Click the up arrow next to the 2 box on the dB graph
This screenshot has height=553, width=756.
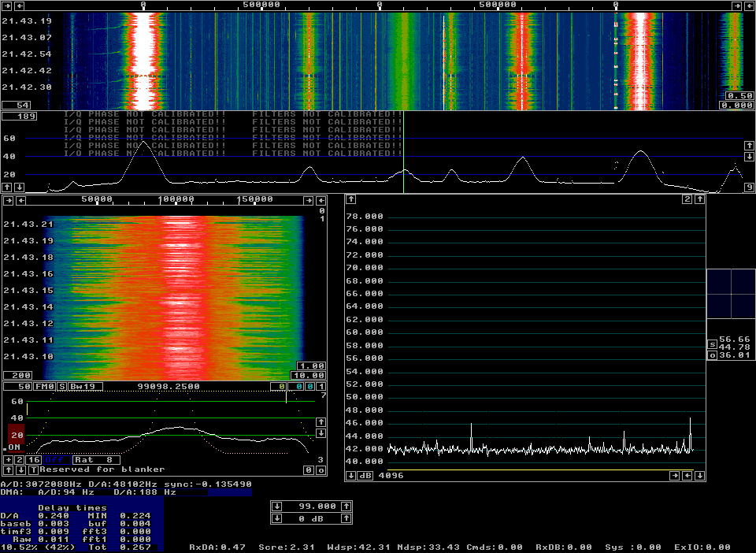pyautogui.click(x=699, y=199)
